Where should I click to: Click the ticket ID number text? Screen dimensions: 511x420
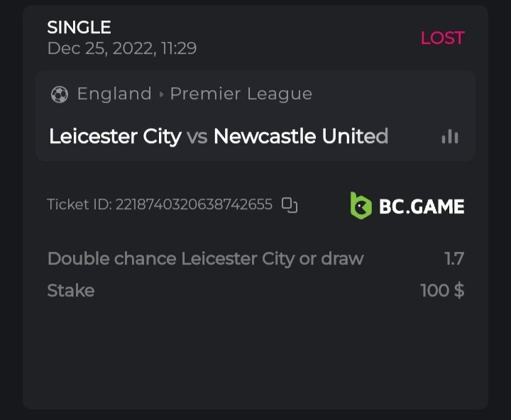tap(194, 205)
